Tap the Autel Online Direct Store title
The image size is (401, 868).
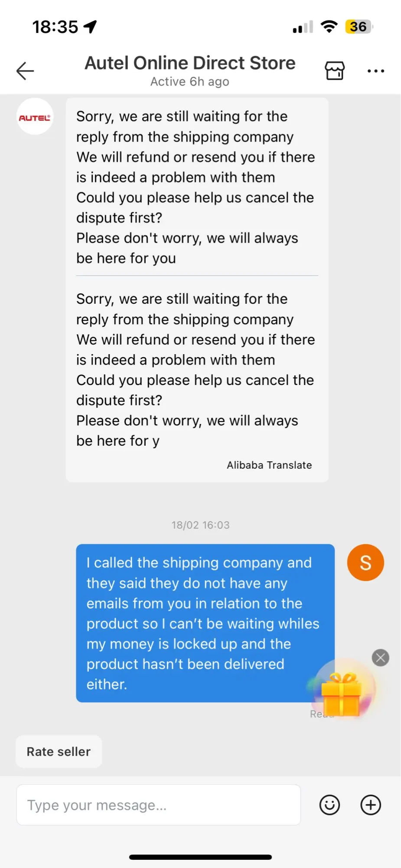click(x=190, y=63)
